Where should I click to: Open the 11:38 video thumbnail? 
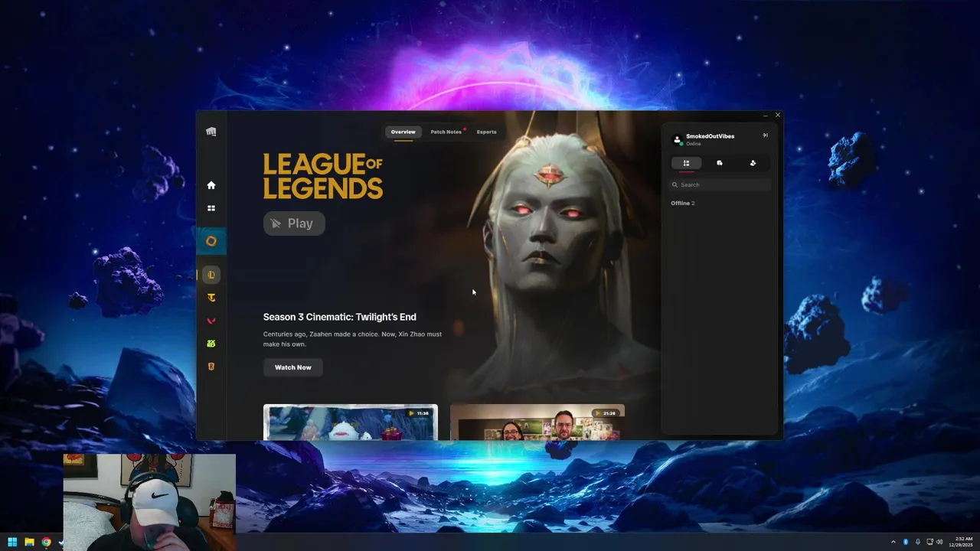click(351, 422)
